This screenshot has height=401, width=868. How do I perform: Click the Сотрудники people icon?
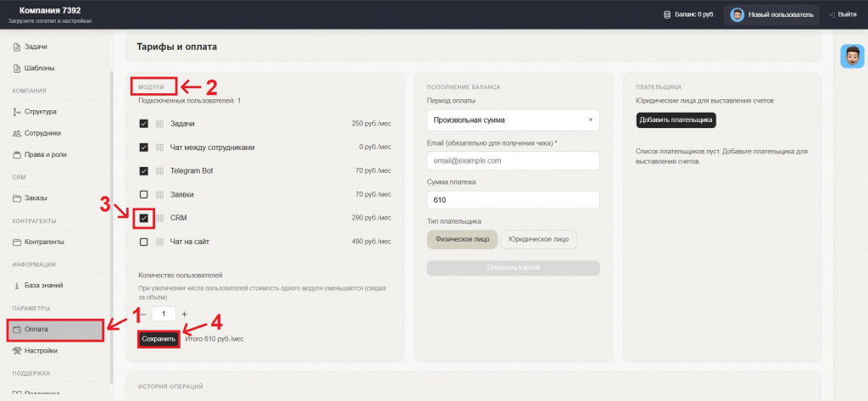click(x=17, y=133)
